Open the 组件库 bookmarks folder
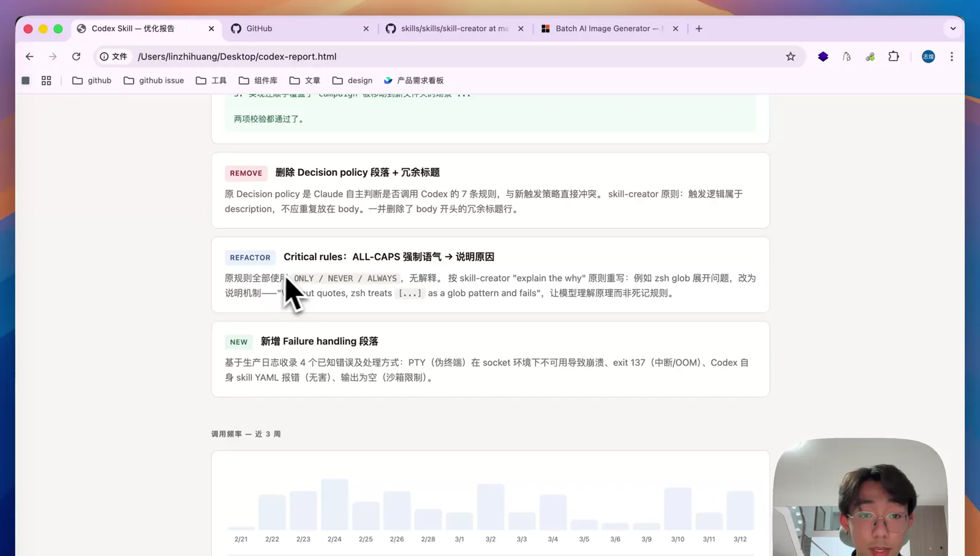 (x=258, y=80)
